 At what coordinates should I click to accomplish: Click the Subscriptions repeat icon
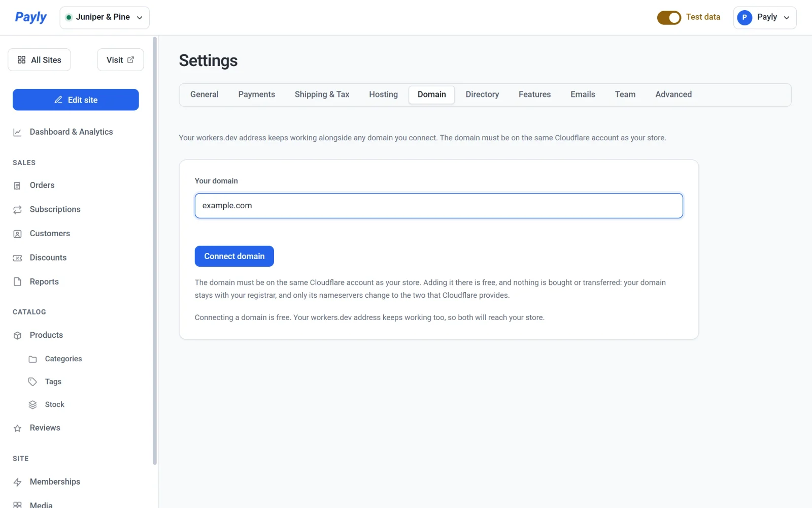[x=17, y=210]
